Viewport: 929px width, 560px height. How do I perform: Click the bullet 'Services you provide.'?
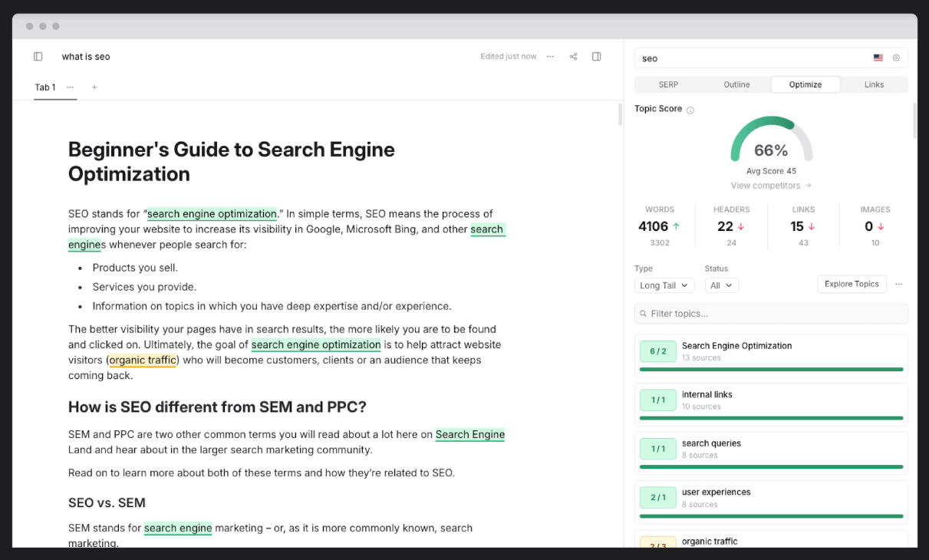click(x=144, y=287)
